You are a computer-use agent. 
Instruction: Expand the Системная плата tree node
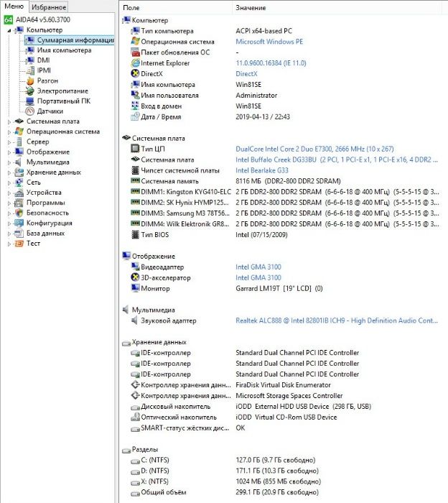9,122
